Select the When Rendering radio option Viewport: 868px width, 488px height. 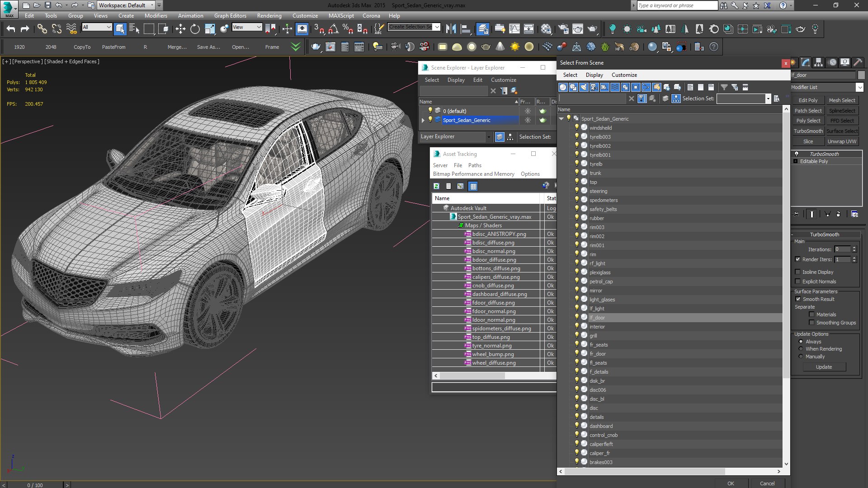tap(801, 349)
